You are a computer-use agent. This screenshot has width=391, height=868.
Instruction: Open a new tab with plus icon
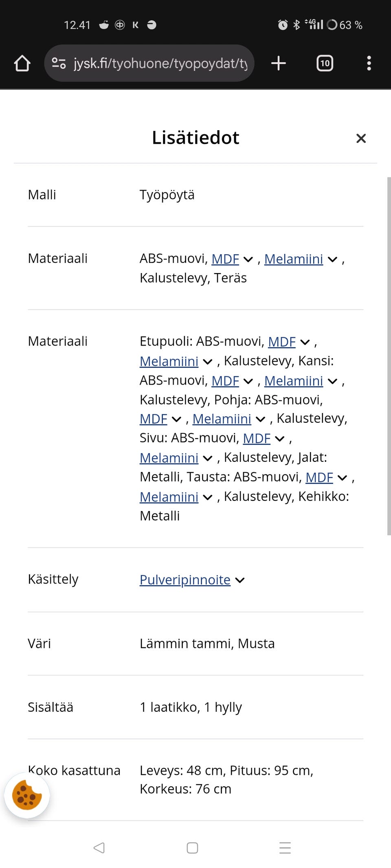pyautogui.click(x=279, y=63)
